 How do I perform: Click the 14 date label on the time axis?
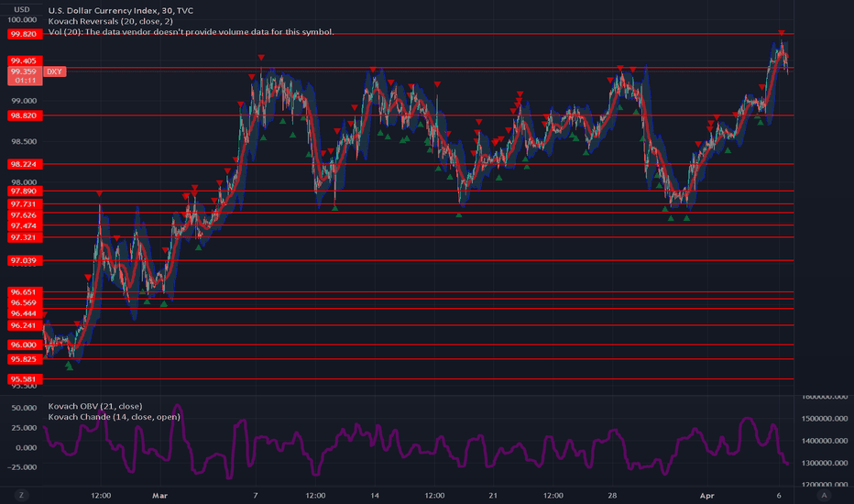[x=375, y=495]
